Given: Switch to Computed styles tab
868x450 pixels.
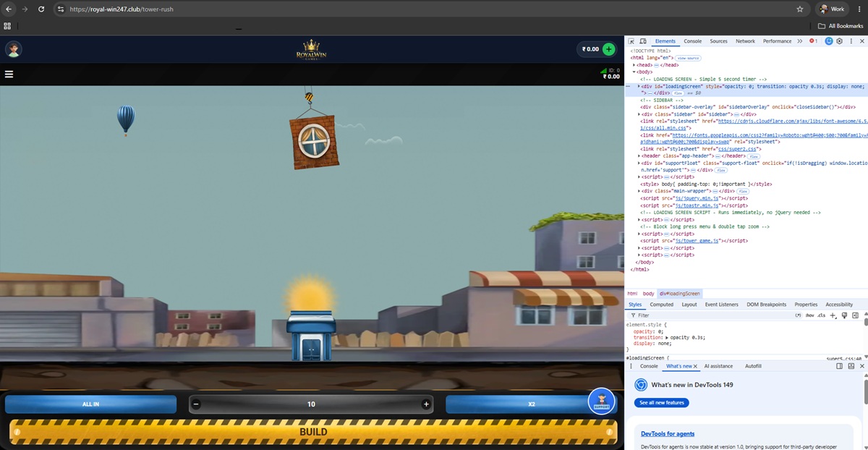Looking at the screenshot, I should (x=661, y=305).
